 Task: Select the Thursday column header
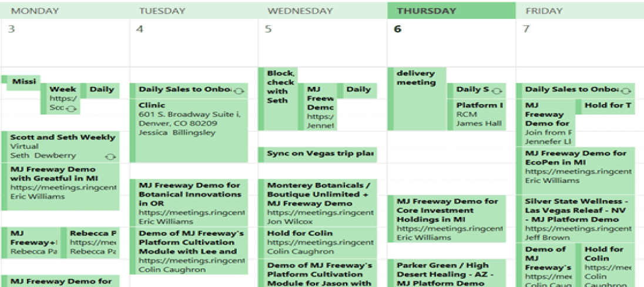[x=451, y=11]
